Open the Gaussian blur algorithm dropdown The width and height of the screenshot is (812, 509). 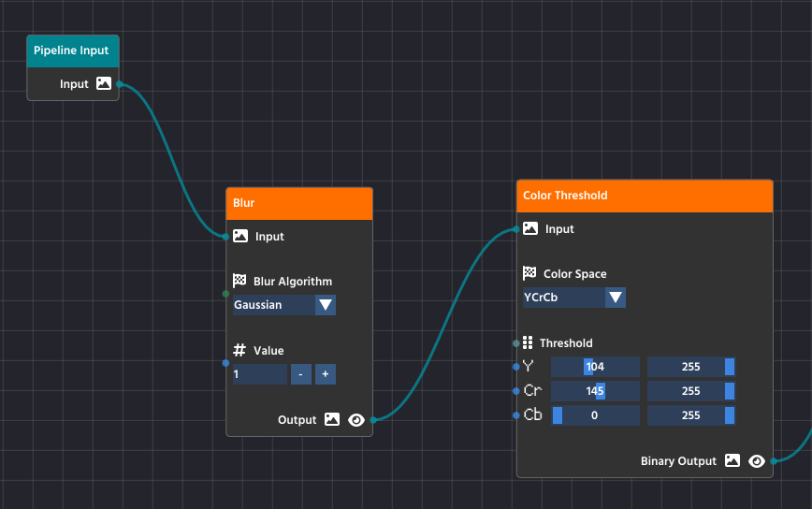pyautogui.click(x=284, y=305)
